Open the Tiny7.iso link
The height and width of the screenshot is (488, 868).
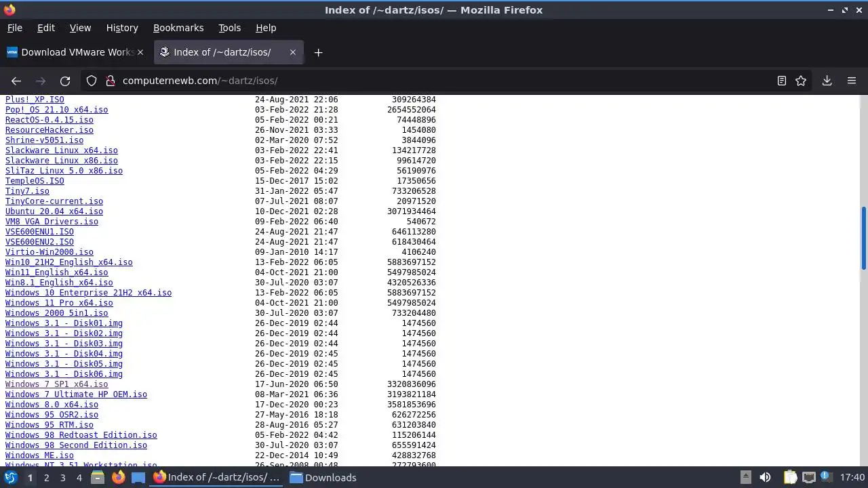[27, 191]
